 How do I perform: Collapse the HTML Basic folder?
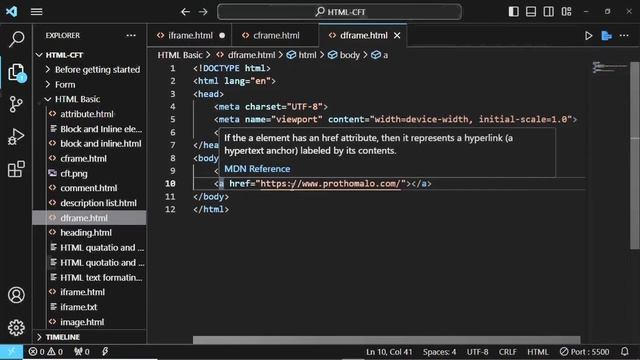point(77,99)
